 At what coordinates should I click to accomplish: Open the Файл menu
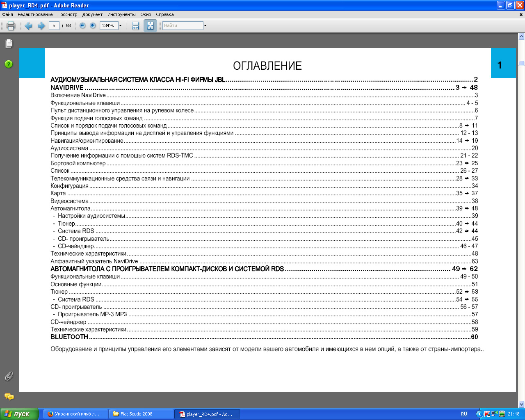[x=7, y=14]
